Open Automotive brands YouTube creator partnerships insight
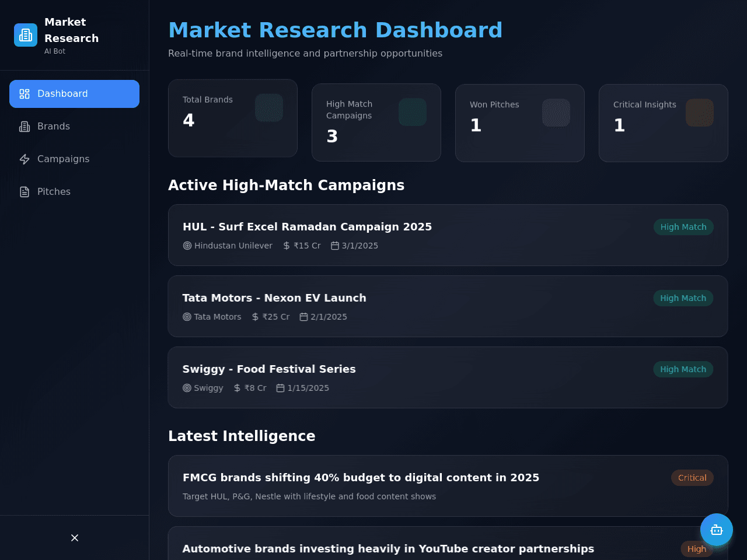Screen dimensions: 747x560 [x=448, y=544]
